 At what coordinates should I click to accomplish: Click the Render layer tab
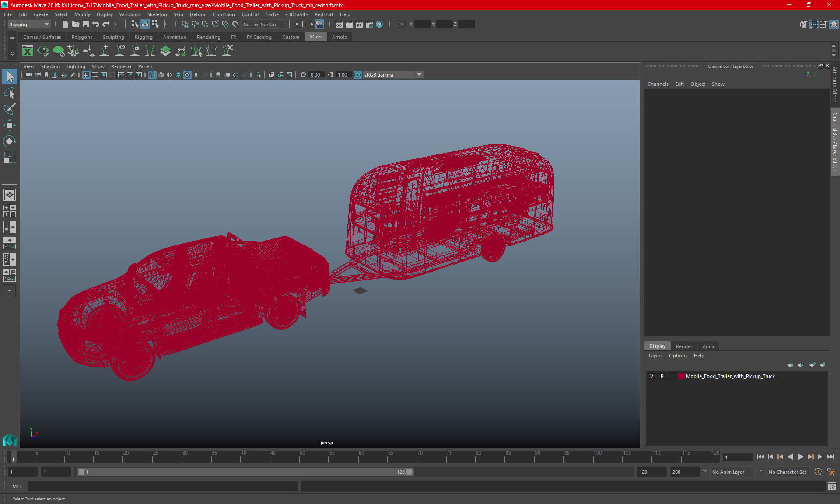pos(683,346)
